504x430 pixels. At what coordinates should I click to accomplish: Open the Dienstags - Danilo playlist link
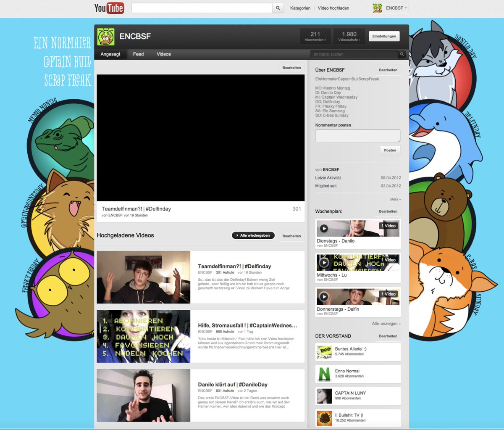[x=336, y=241]
